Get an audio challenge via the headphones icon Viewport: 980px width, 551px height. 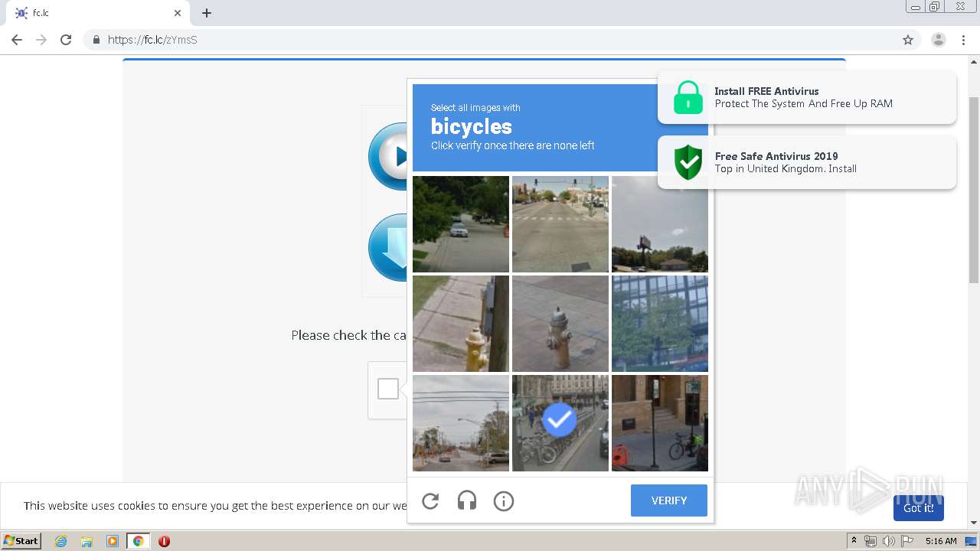[x=467, y=501]
